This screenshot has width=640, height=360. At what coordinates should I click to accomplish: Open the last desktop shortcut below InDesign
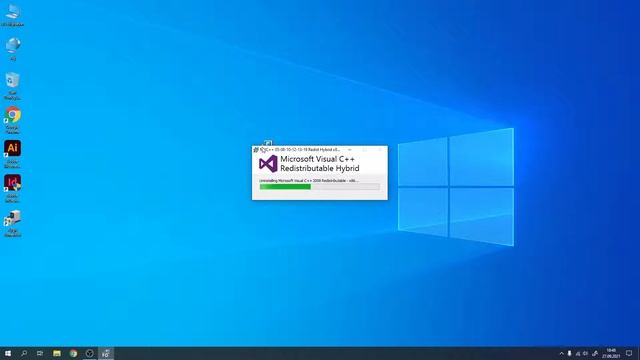click(13, 223)
